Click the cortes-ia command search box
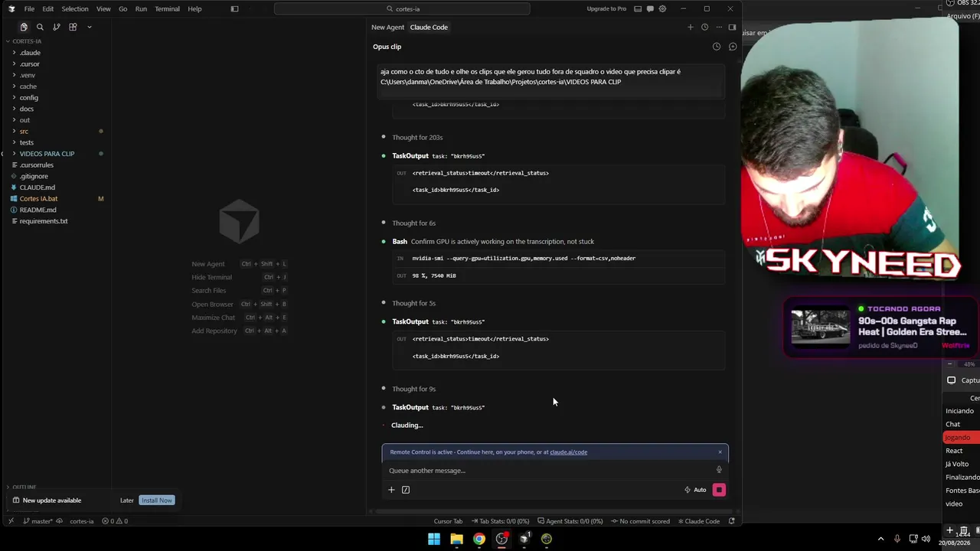Screen dimensions: 980x551 coord(402,9)
